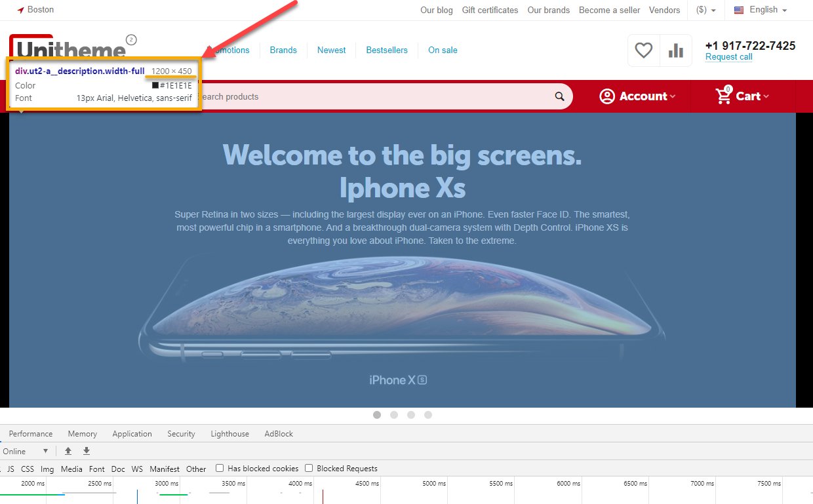Image resolution: width=813 pixels, height=504 pixels.
Task: Filter network requests by JS
Action: click(x=10, y=469)
